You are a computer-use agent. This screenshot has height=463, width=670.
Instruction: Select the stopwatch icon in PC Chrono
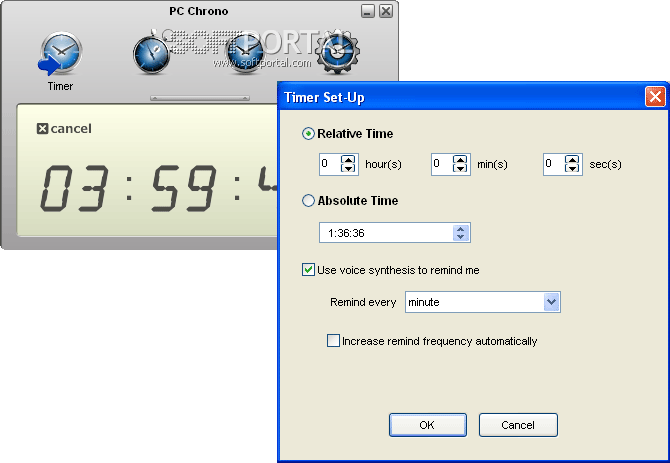coord(152,53)
